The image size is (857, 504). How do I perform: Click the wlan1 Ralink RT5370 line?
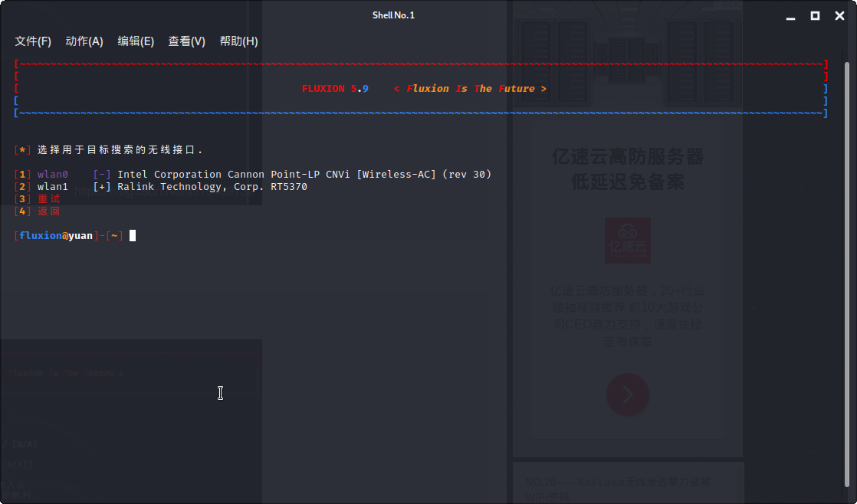(161, 186)
